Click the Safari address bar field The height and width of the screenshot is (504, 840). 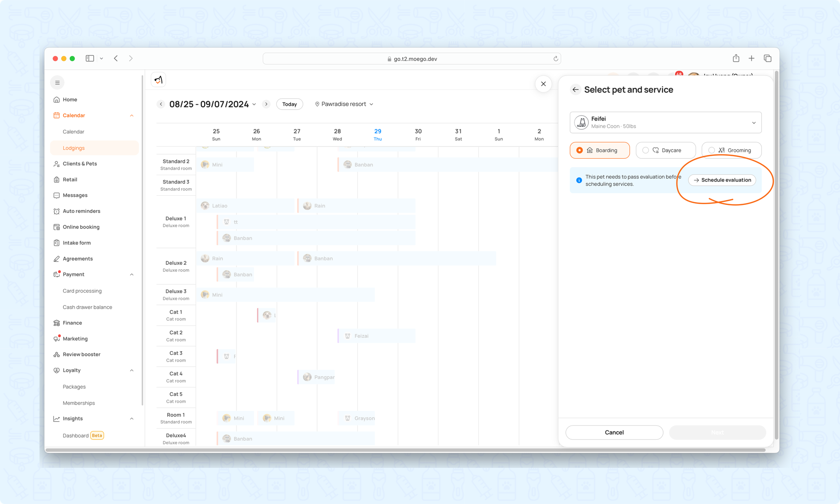[x=412, y=59]
